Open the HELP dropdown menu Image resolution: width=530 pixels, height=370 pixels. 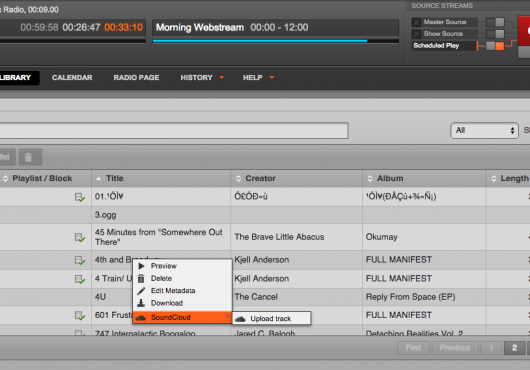tap(258, 78)
